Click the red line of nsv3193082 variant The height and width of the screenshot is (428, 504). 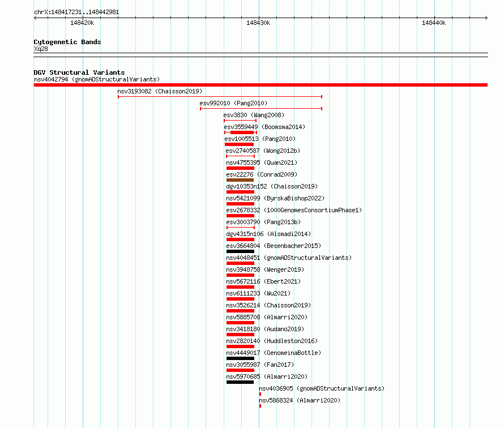coord(220,97)
